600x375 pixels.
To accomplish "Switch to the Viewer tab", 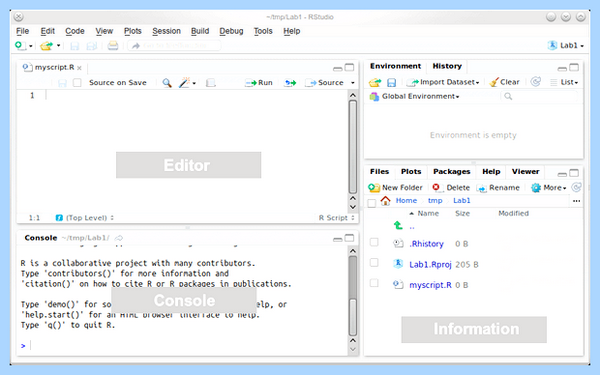I will click(525, 172).
